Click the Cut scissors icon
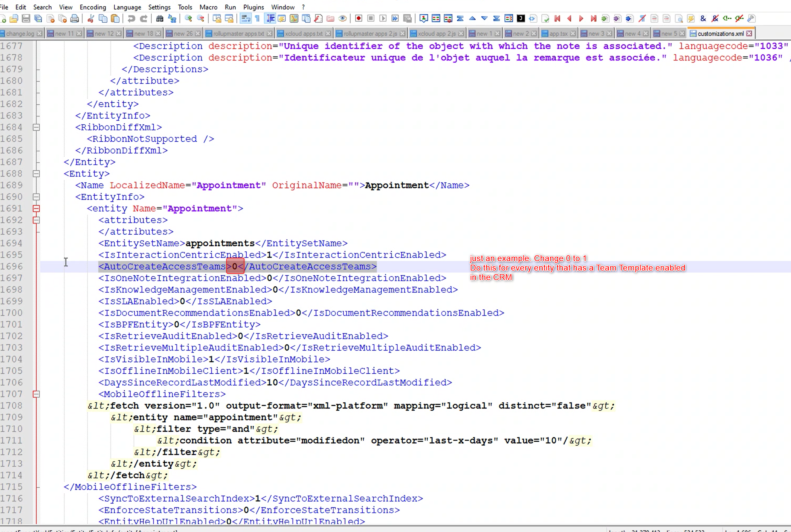Viewport: 791px width, 532px height. point(91,18)
